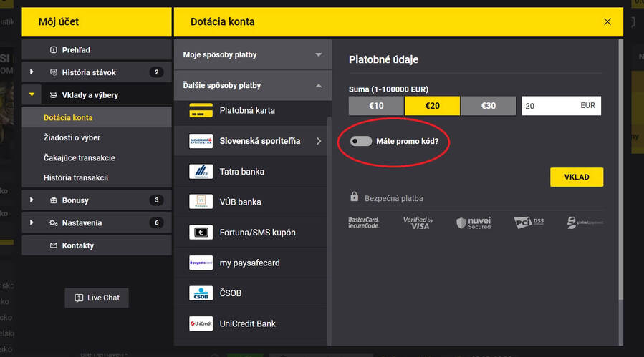Click the VÚB banka logo
This screenshot has height=357, width=644.
pos(201,202)
